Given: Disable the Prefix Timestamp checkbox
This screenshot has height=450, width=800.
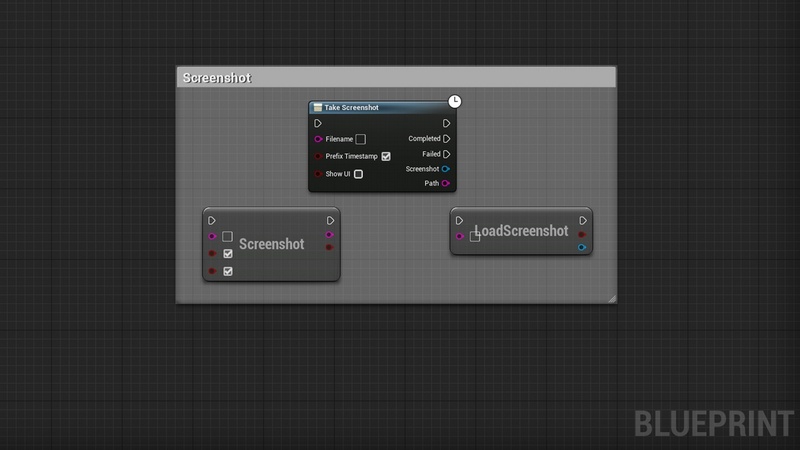Looking at the screenshot, I should point(386,157).
